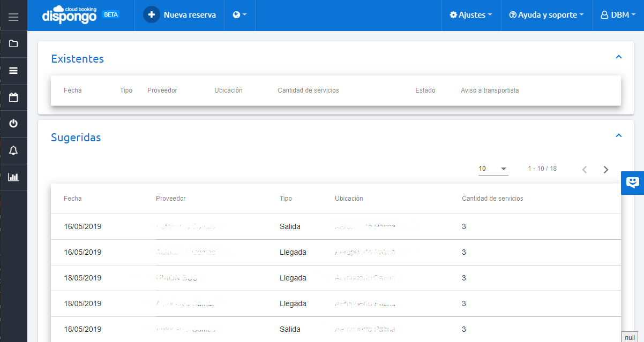Image resolution: width=644 pixels, height=342 pixels.
Task: Click the BETA badge
Action: pyautogui.click(x=110, y=14)
